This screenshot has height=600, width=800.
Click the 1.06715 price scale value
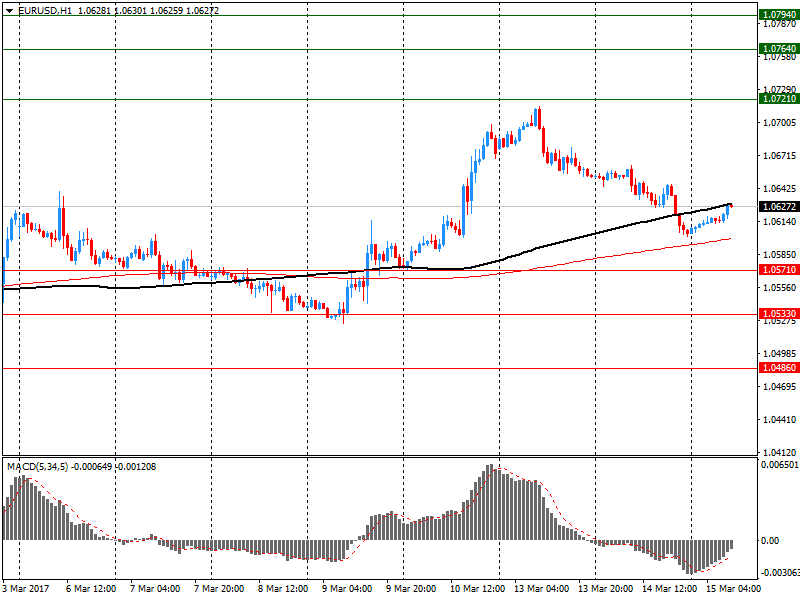779,156
